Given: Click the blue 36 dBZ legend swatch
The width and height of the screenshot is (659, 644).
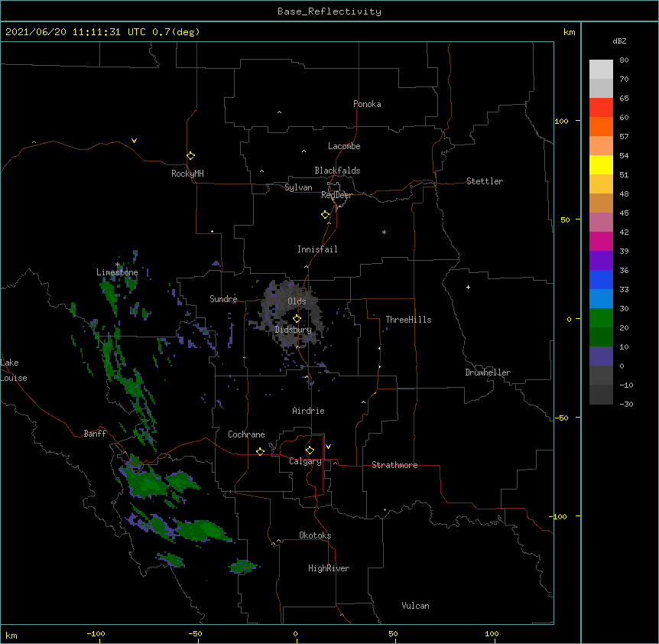Looking at the screenshot, I should coord(601,279).
